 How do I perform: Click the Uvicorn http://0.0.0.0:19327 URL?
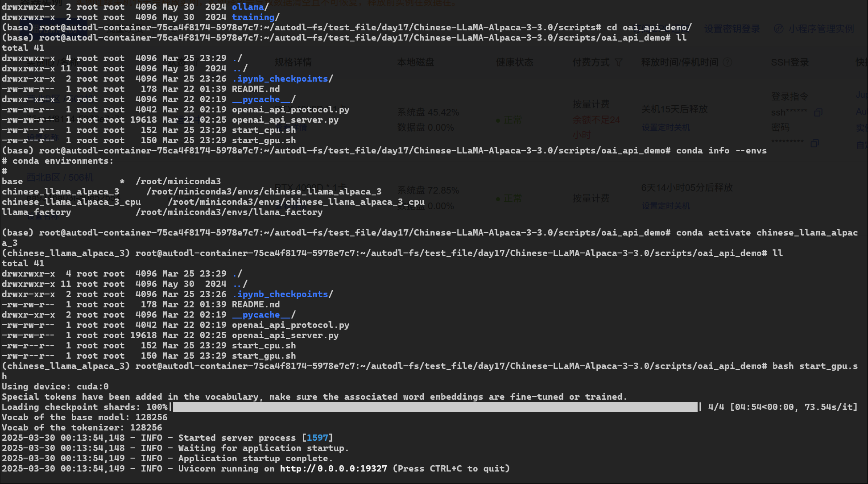[333, 469]
